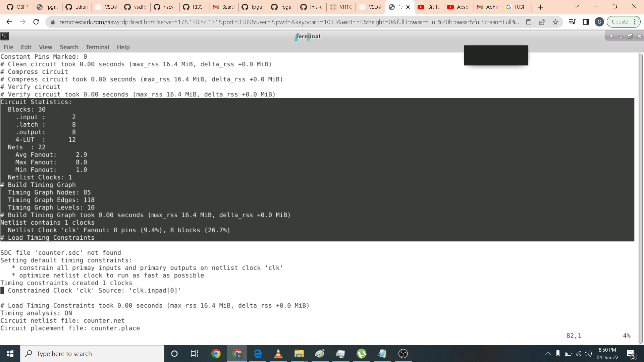Expand hidden system tray icons chevron

tap(548, 354)
